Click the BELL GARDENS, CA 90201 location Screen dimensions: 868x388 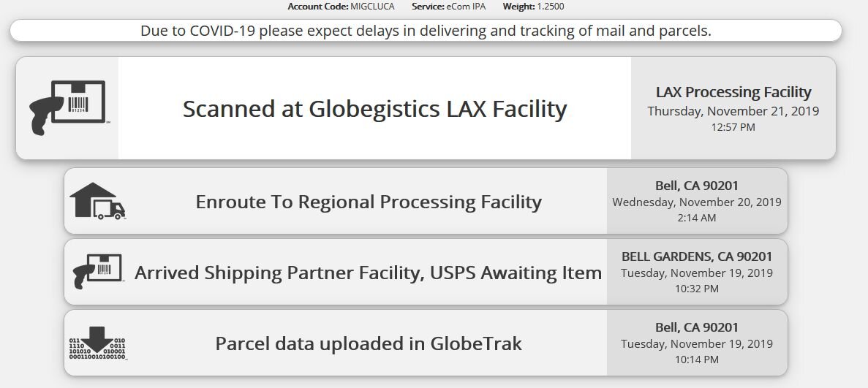(x=697, y=256)
